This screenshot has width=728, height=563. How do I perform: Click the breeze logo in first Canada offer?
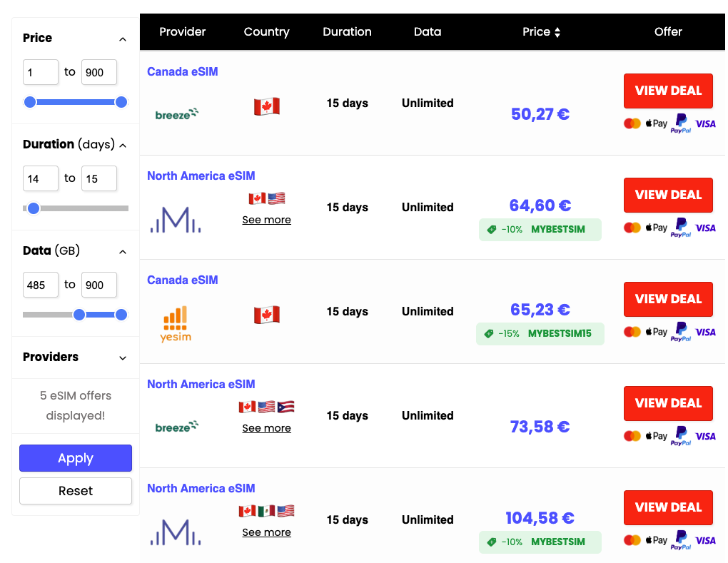click(176, 114)
